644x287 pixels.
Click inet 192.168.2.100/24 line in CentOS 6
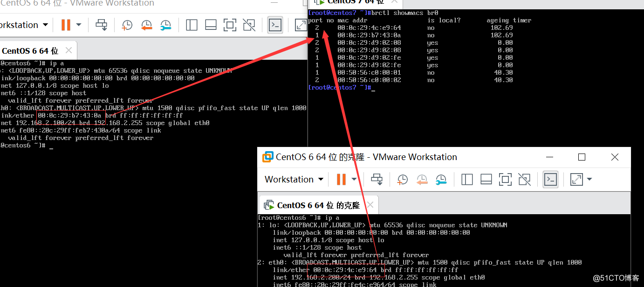pos(105,123)
